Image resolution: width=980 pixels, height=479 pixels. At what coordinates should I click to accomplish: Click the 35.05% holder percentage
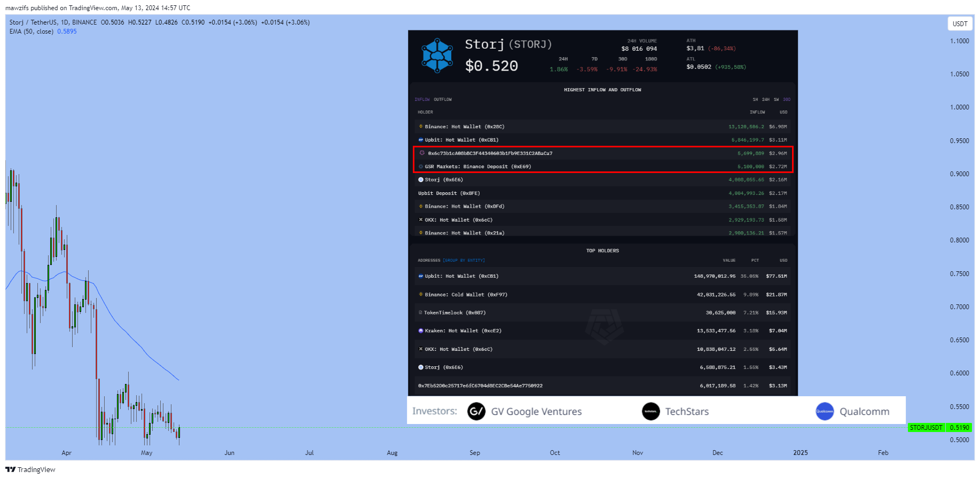(749, 276)
